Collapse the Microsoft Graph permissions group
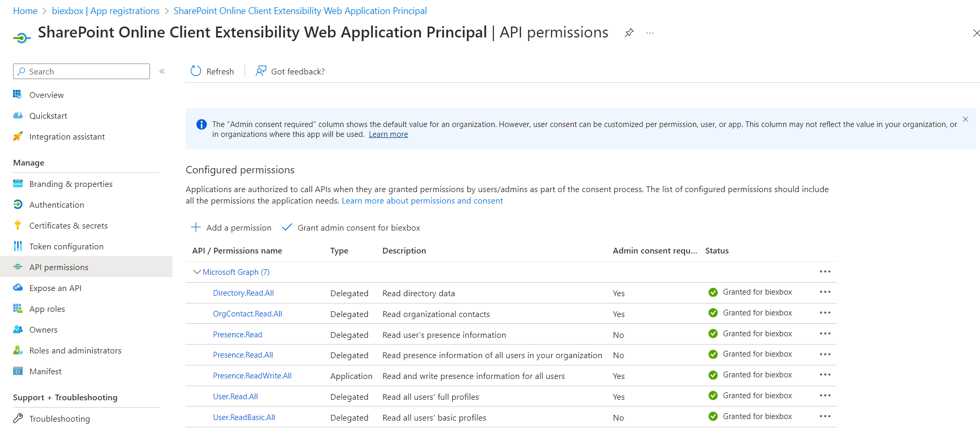The width and height of the screenshot is (980, 431). pyautogui.click(x=197, y=272)
